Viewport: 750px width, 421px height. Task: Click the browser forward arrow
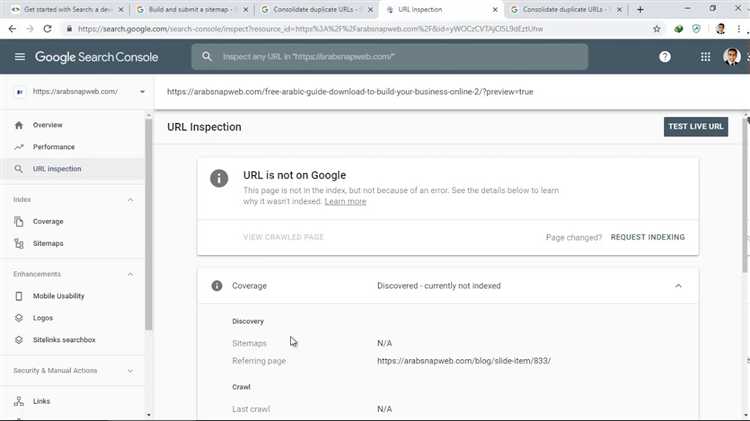[x=30, y=29]
